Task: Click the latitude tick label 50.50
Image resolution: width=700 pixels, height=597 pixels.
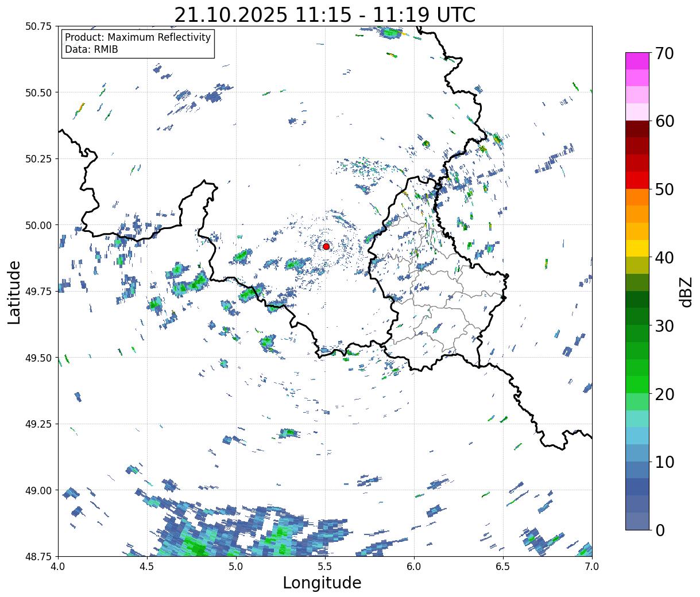Action: (38, 92)
